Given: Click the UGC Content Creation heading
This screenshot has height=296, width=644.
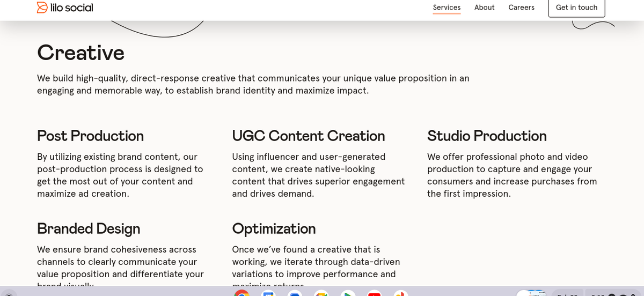Looking at the screenshot, I should click(x=308, y=136).
